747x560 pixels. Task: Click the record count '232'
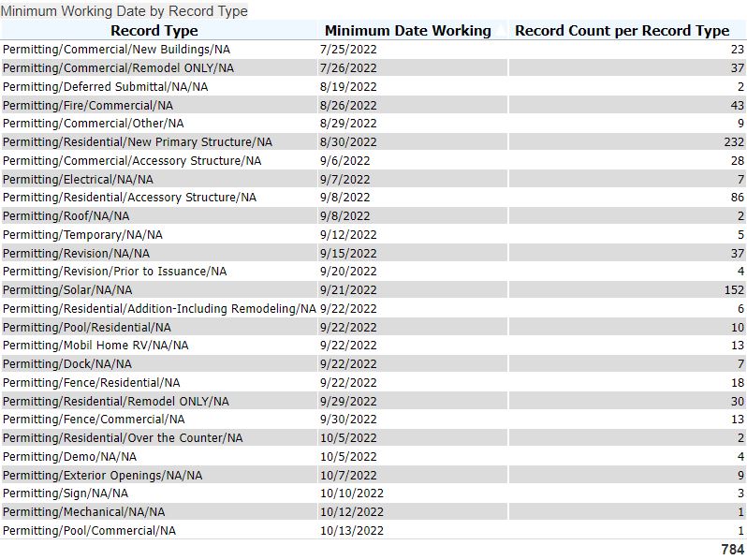pos(734,141)
